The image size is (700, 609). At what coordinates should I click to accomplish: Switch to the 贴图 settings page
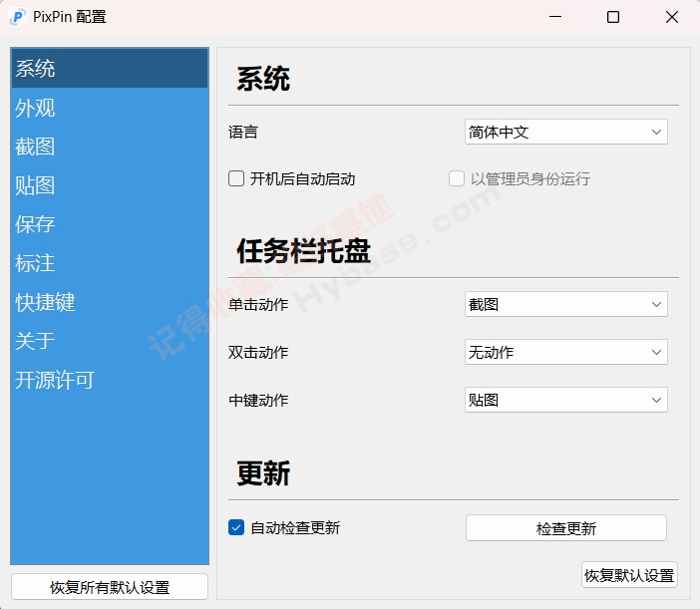coord(110,184)
